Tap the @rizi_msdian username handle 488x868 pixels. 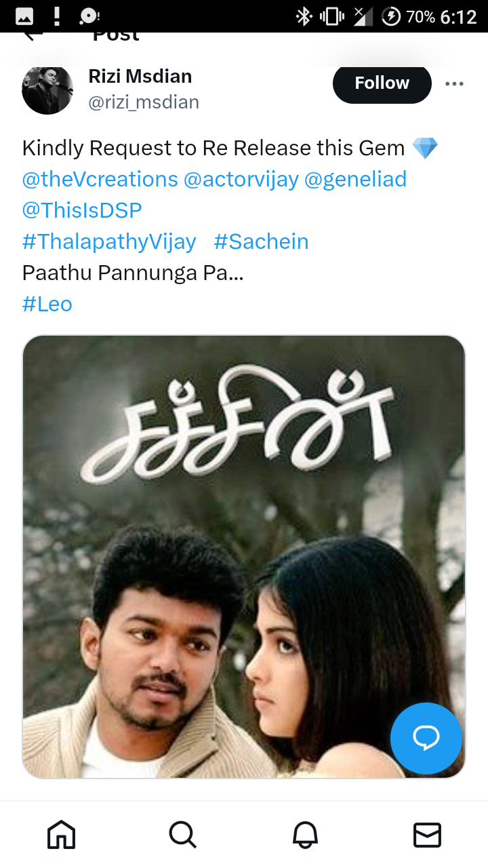pyautogui.click(x=144, y=102)
